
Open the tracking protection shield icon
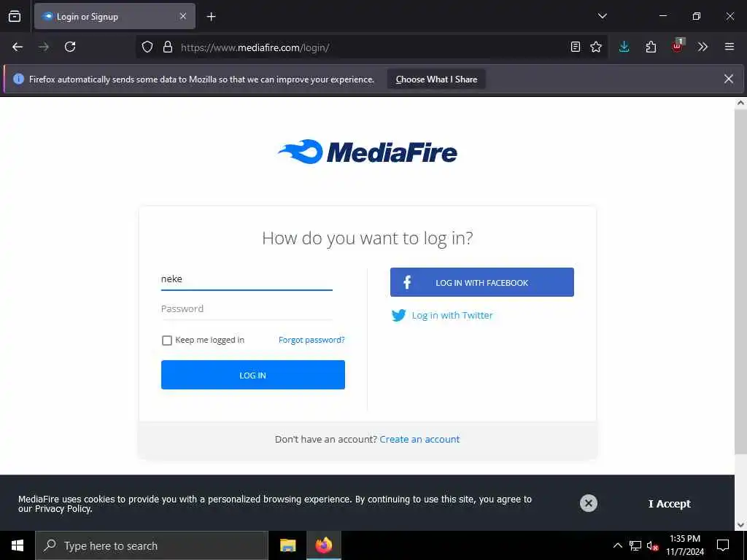pyautogui.click(x=147, y=47)
